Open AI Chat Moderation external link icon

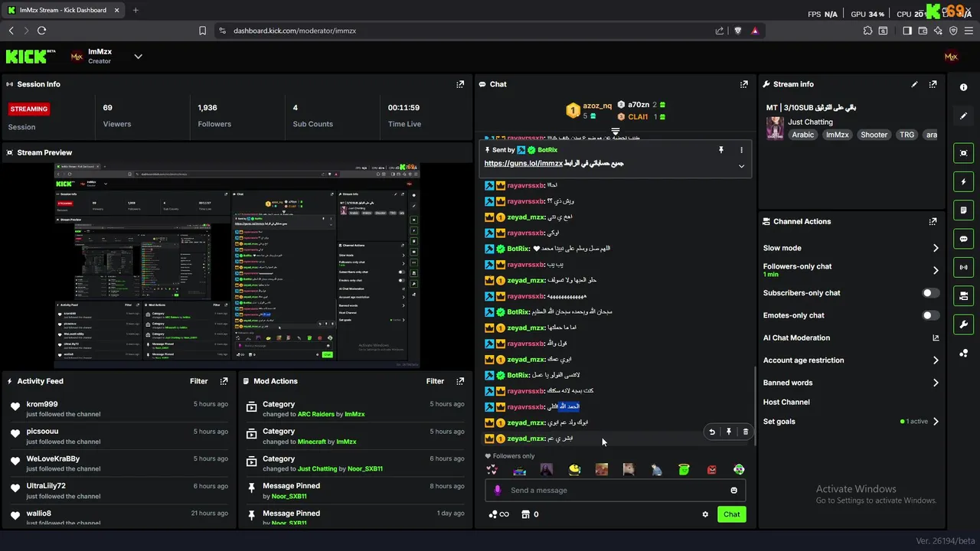coord(936,337)
